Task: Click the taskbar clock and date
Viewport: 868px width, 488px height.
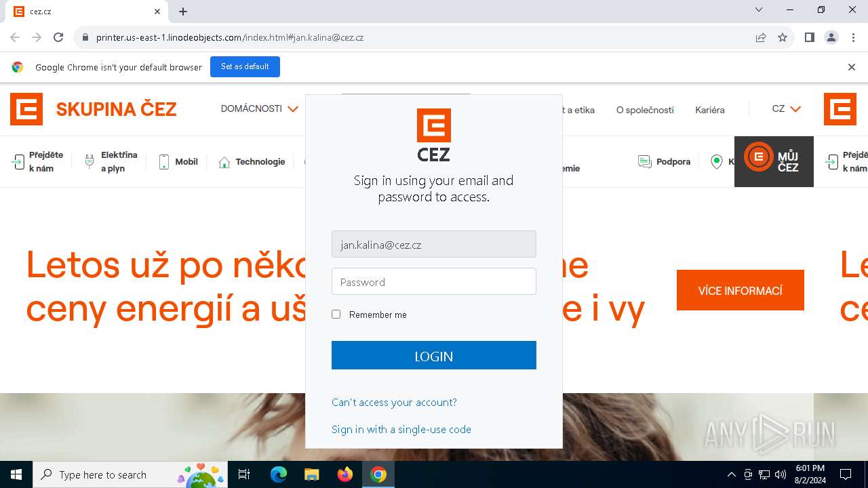Action: point(810,474)
